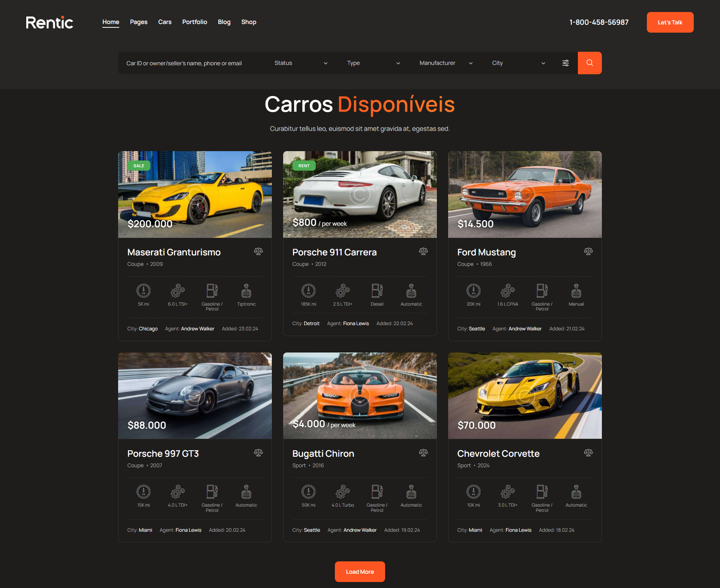
Task: Open the Portfolio menu
Action: tap(195, 22)
